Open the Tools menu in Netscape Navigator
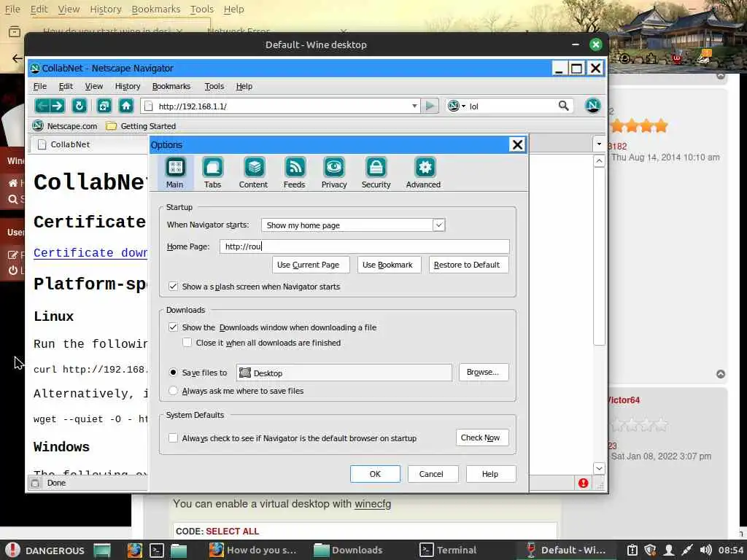Viewport: 747px width, 560px height. tap(214, 86)
